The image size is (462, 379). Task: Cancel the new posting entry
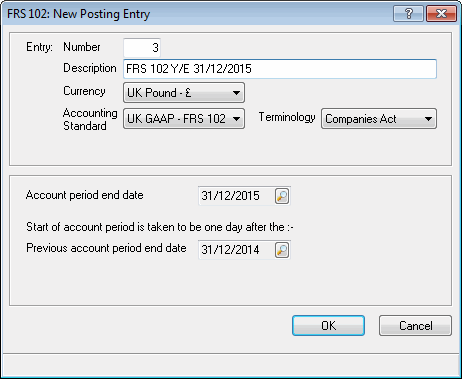coord(415,325)
